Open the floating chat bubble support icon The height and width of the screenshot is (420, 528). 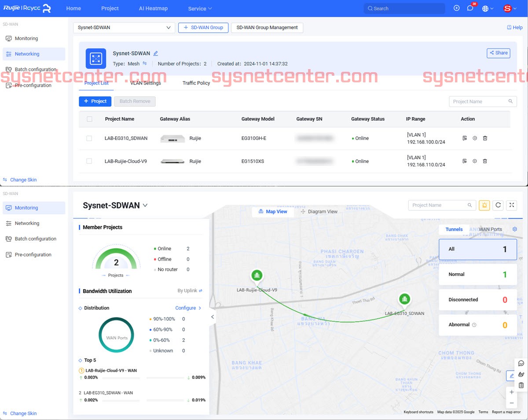tap(521, 363)
